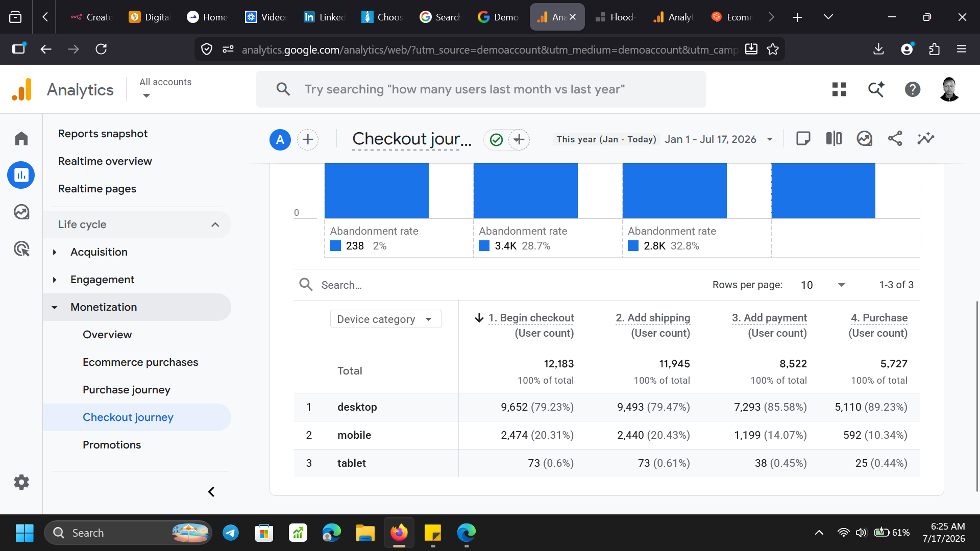This screenshot has height=551, width=980.
Task: Reload the page with browser refresh icon
Action: pos(101,49)
